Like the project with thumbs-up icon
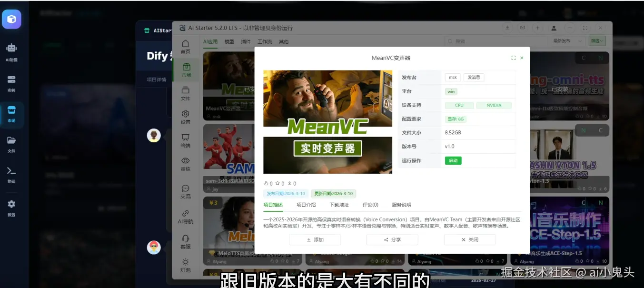 coord(266,183)
